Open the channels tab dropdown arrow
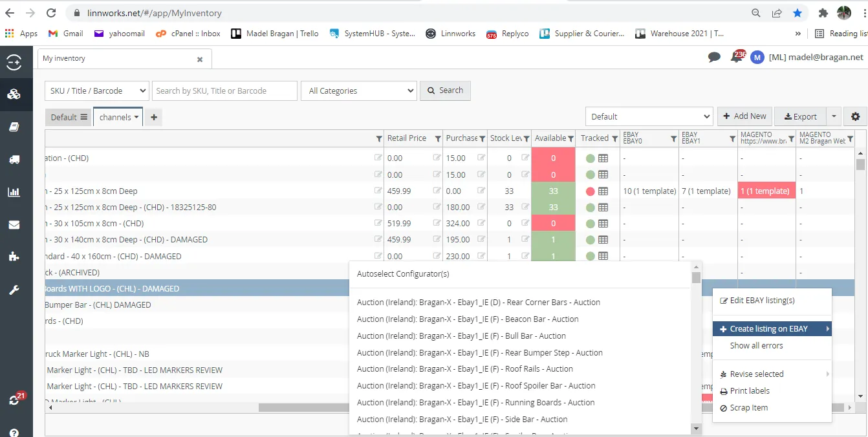 point(137,117)
